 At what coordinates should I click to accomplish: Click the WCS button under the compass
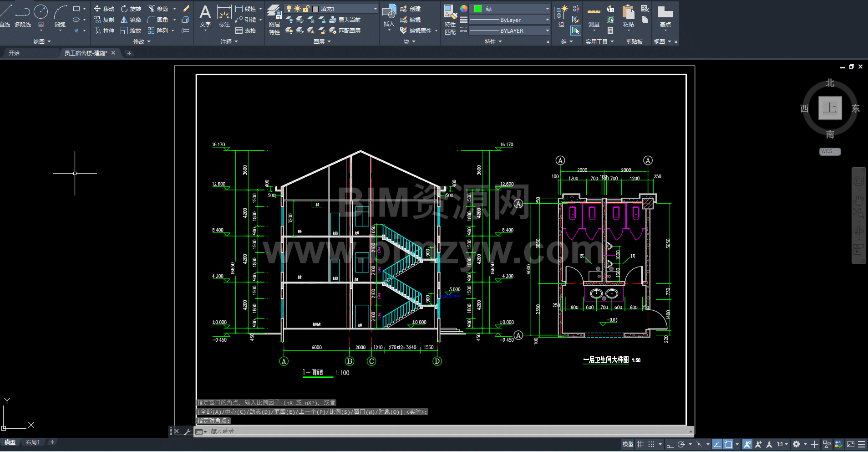(x=829, y=151)
